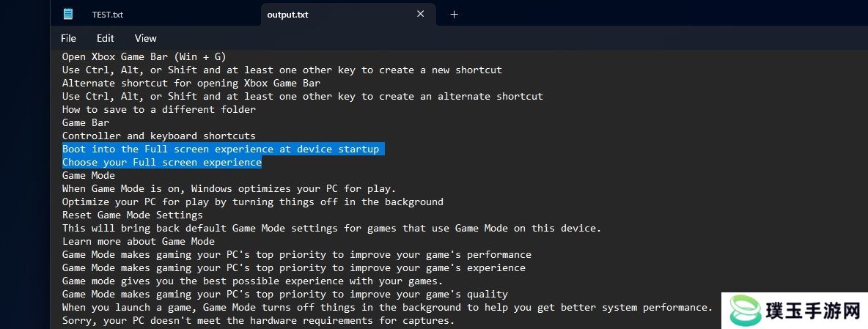
Task: Click the 'Reset Game Mode Settings' line
Action: click(132, 215)
